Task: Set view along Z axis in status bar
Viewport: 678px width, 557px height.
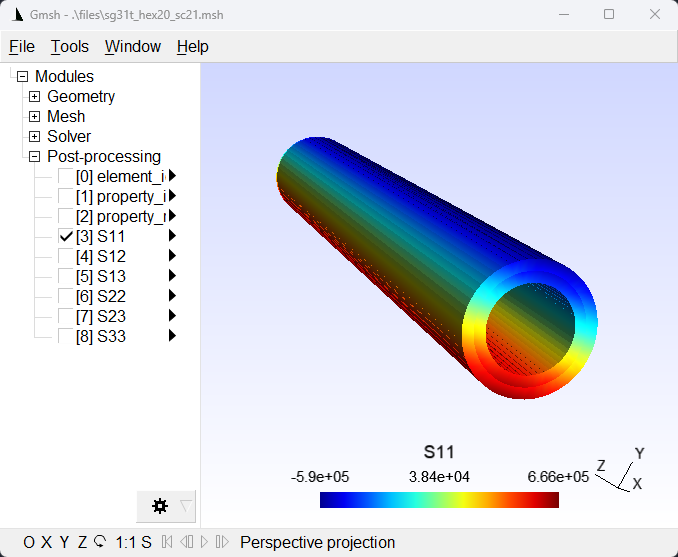Action: (82, 543)
